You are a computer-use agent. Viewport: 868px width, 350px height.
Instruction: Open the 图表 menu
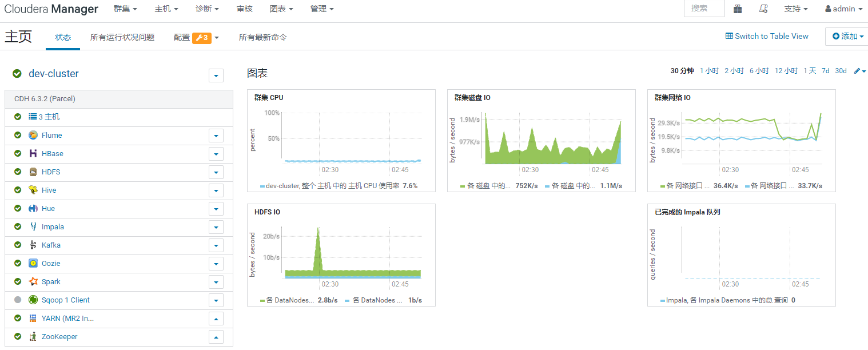tap(281, 9)
